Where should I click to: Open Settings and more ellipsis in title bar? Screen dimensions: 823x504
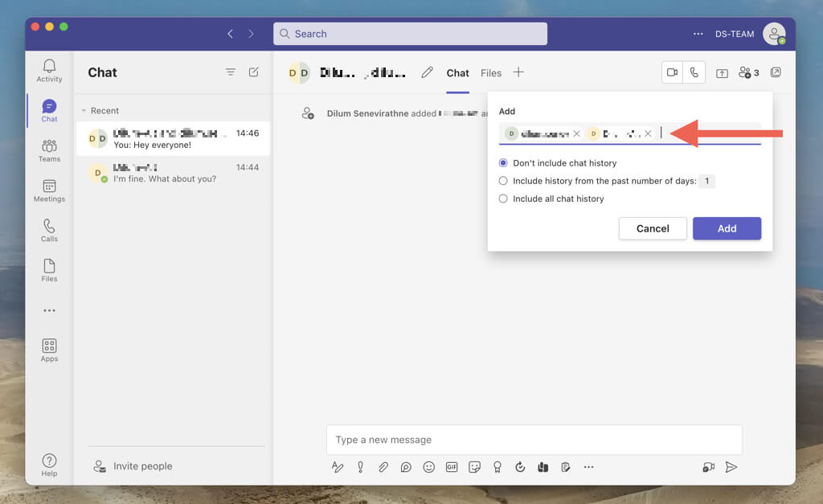tap(698, 34)
